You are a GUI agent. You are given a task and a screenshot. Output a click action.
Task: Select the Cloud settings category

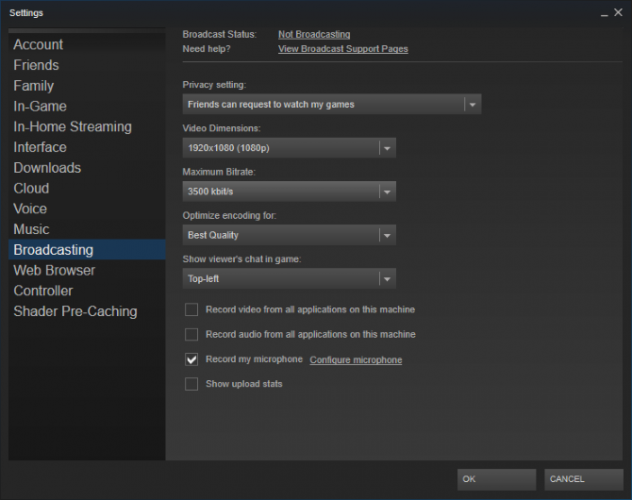coord(87,188)
